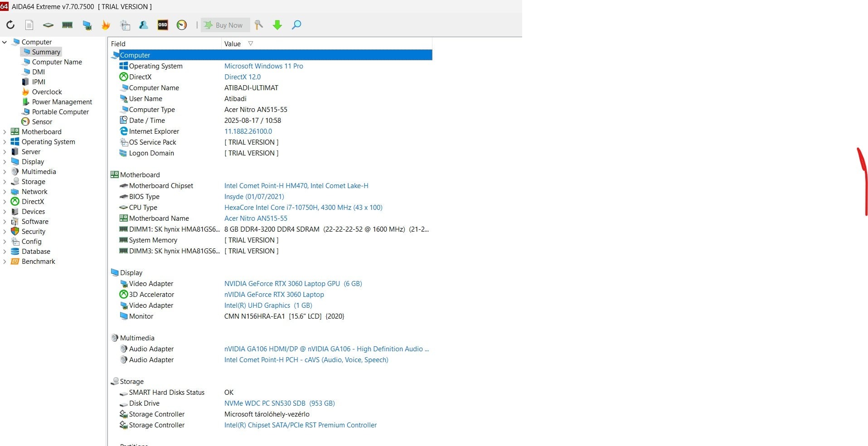Collapse the Computer tree node
868x446 pixels.
(5, 42)
